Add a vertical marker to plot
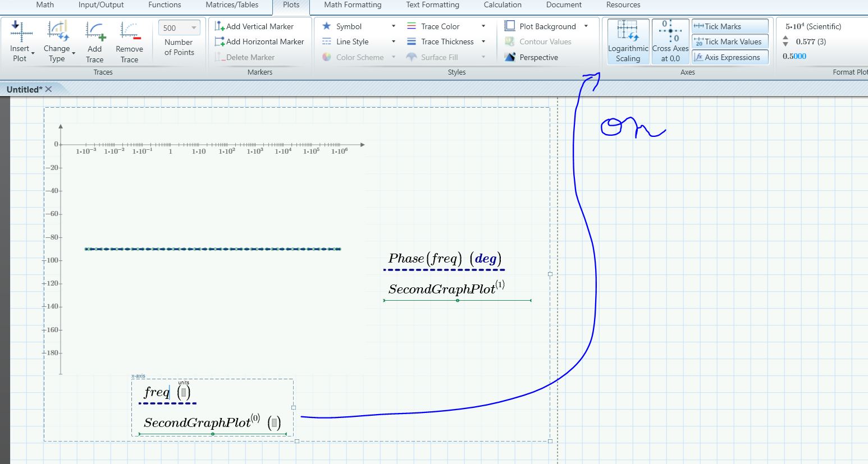 (254, 26)
